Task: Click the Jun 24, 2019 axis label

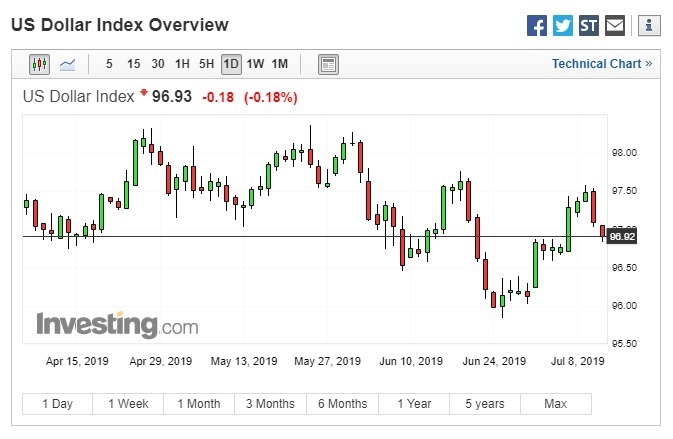Action: [x=494, y=361]
